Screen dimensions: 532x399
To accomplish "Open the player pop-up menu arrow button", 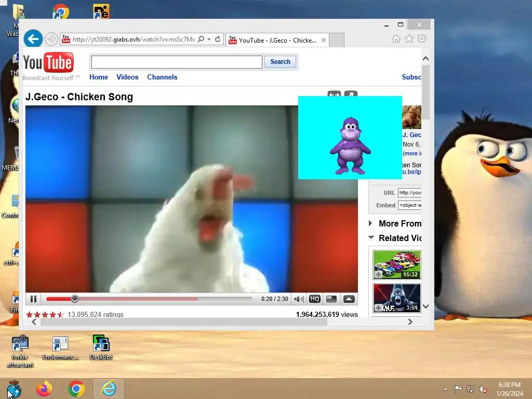I will click(x=349, y=299).
